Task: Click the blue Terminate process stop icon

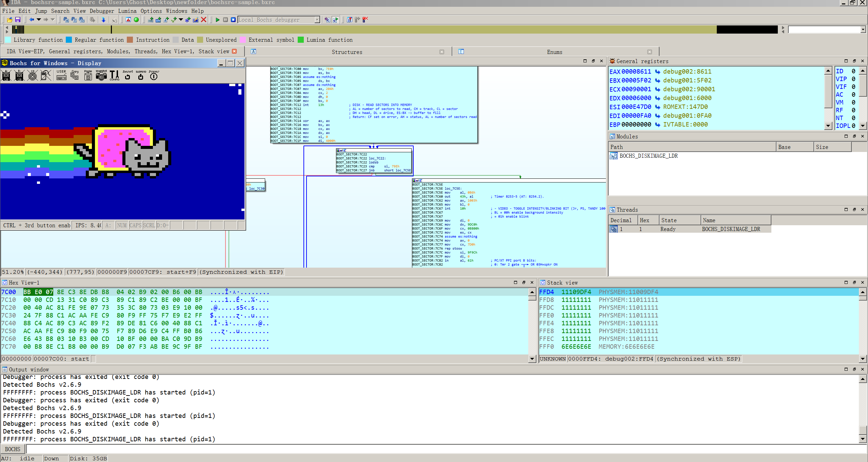Action: coord(233,20)
